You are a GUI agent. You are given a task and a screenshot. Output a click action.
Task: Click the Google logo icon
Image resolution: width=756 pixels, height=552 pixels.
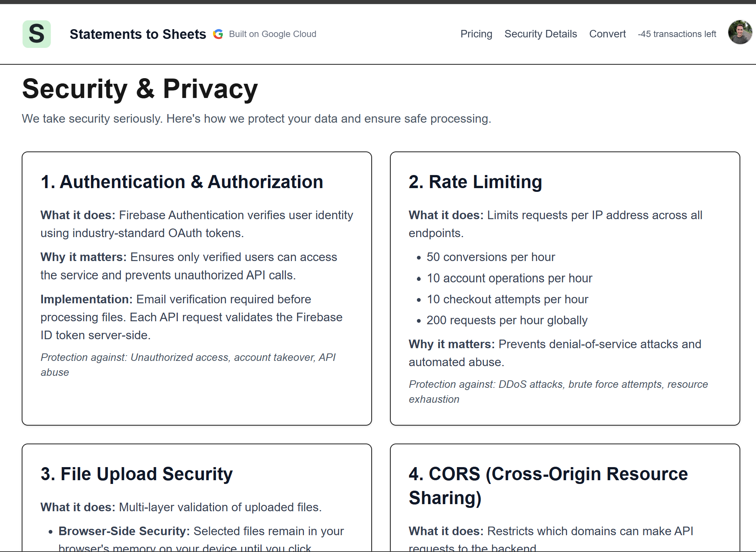pyautogui.click(x=218, y=34)
